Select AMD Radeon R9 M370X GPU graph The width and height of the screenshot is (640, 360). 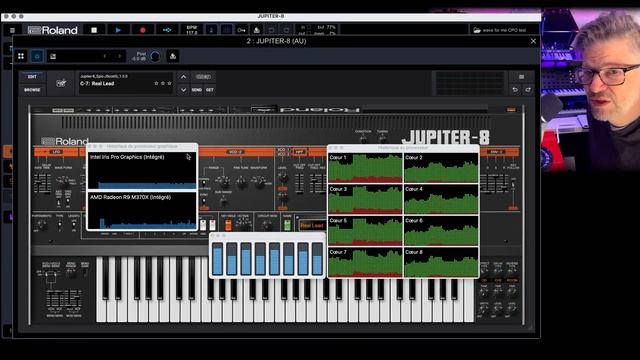(142, 211)
